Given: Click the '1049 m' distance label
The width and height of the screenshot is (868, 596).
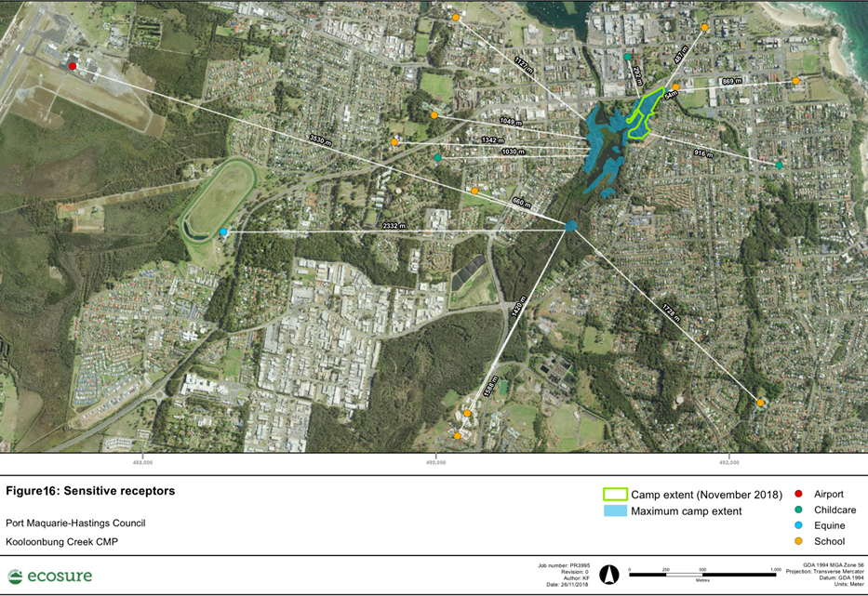Looking at the screenshot, I should point(511,121).
